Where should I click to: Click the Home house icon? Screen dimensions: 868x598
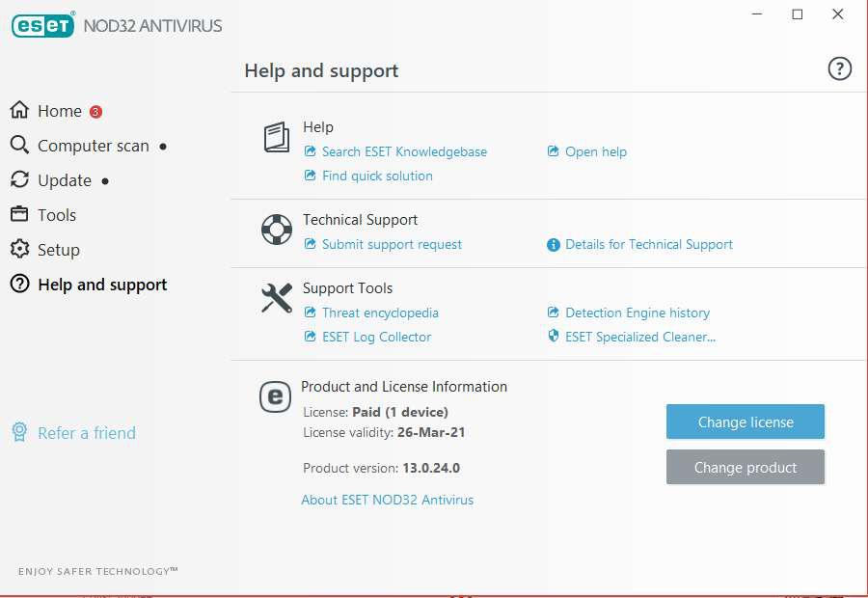(19, 110)
